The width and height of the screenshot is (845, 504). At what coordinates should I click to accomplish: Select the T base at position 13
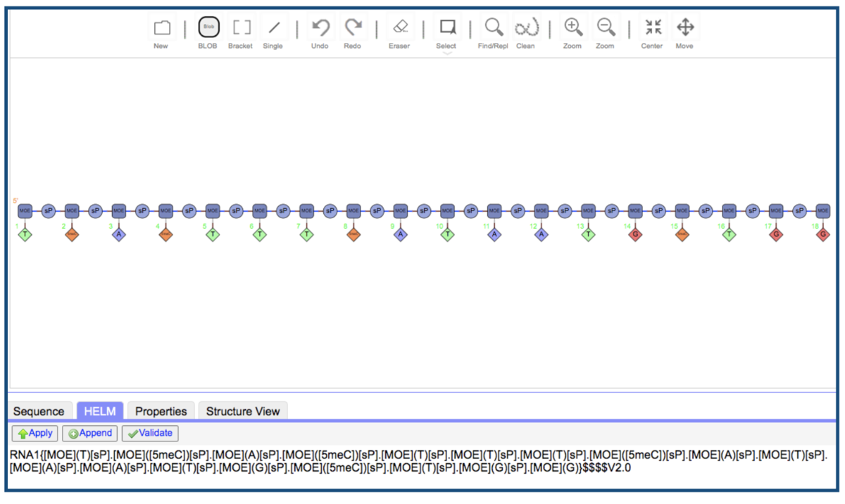(588, 235)
